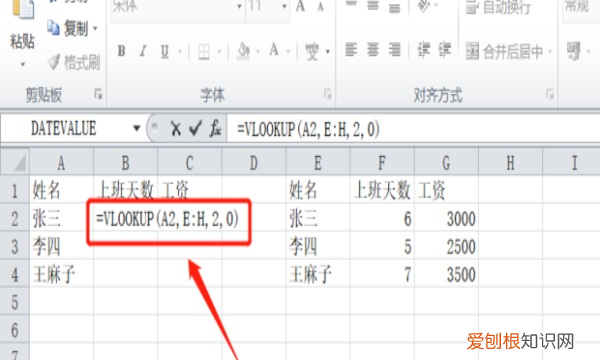Click cell G3 value 2500

[446, 246]
